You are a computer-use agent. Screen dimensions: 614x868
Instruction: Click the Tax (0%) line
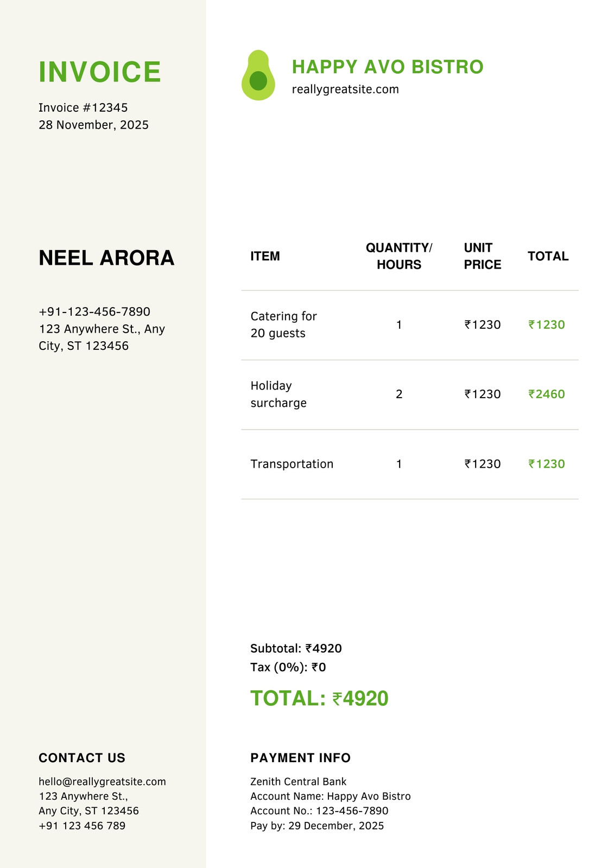288,667
